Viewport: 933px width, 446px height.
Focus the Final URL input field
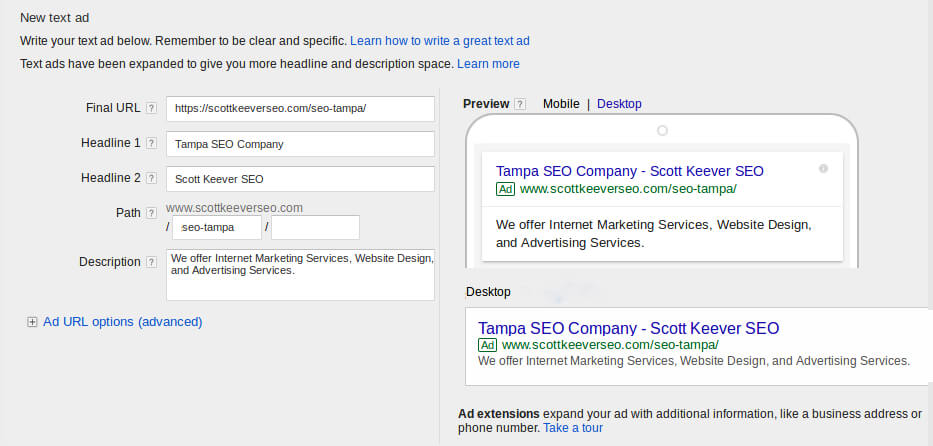300,109
